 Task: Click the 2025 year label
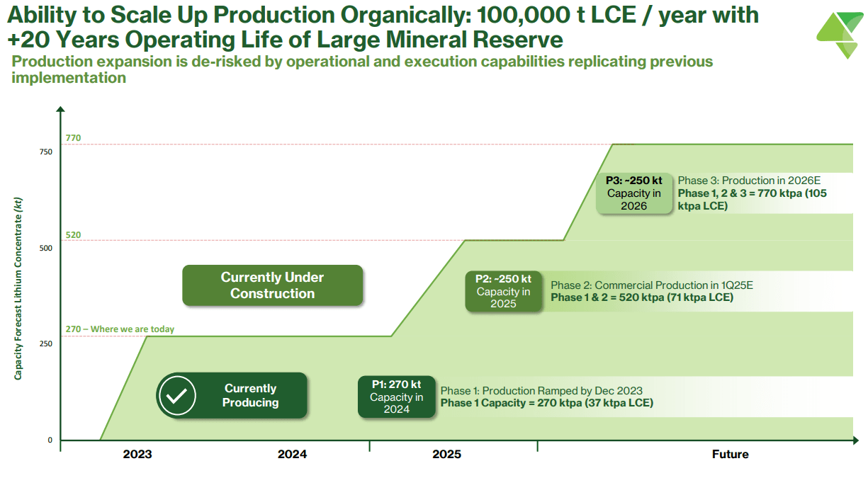[x=446, y=454]
